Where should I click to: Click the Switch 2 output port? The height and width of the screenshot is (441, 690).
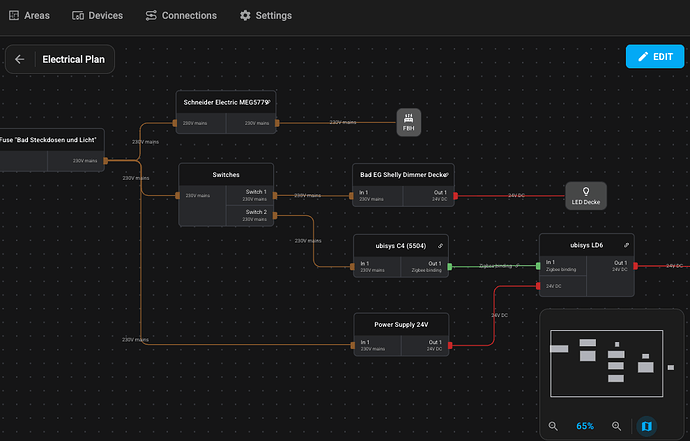[275, 216]
